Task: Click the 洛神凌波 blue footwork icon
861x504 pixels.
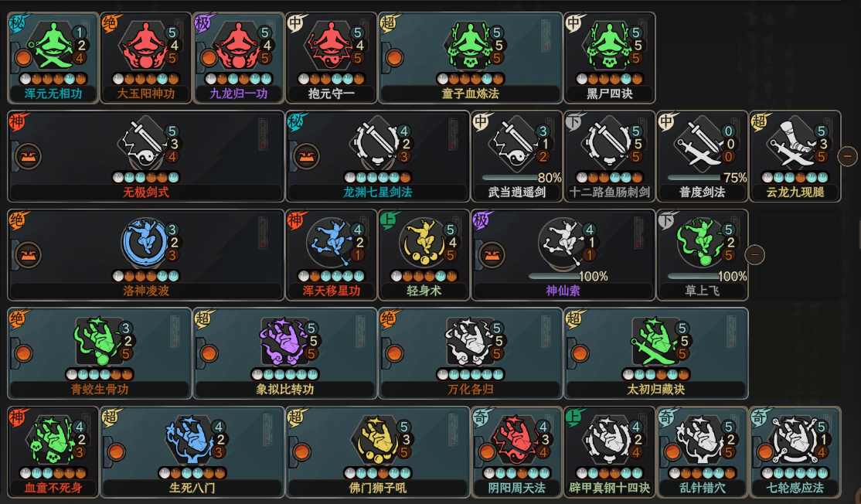Action: 145,242
